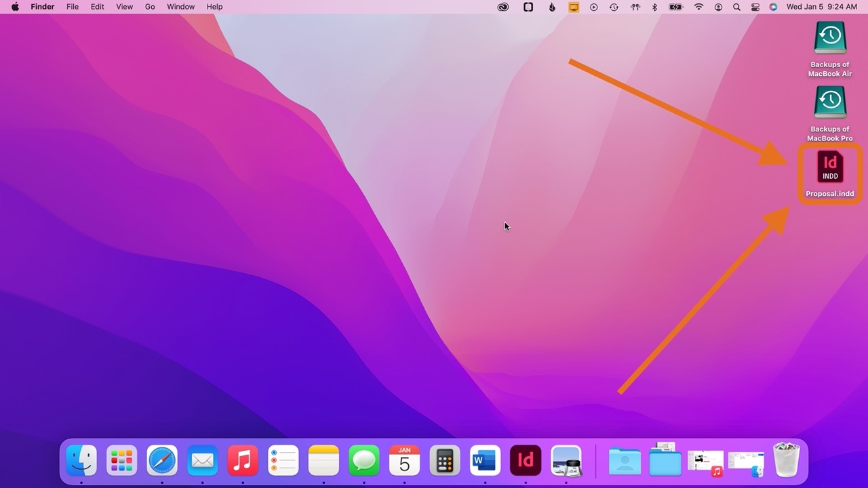
Task: Open the File menu
Action: (73, 7)
